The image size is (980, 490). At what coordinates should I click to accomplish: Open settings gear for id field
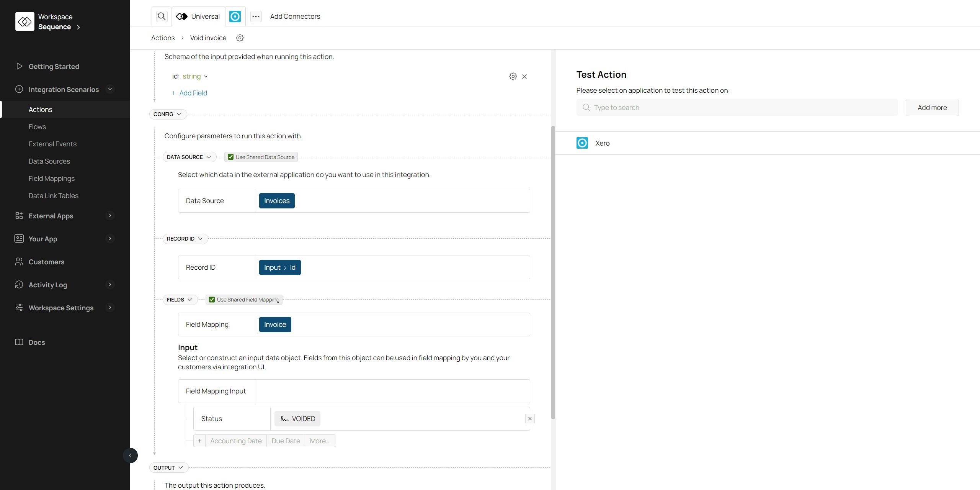click(x=513, y=77)
